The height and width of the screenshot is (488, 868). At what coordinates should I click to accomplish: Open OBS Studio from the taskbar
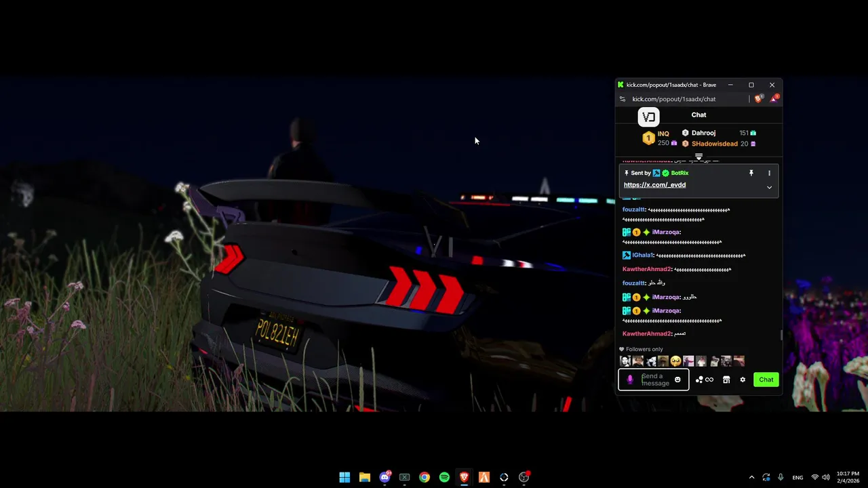click(x=524, y=477)
